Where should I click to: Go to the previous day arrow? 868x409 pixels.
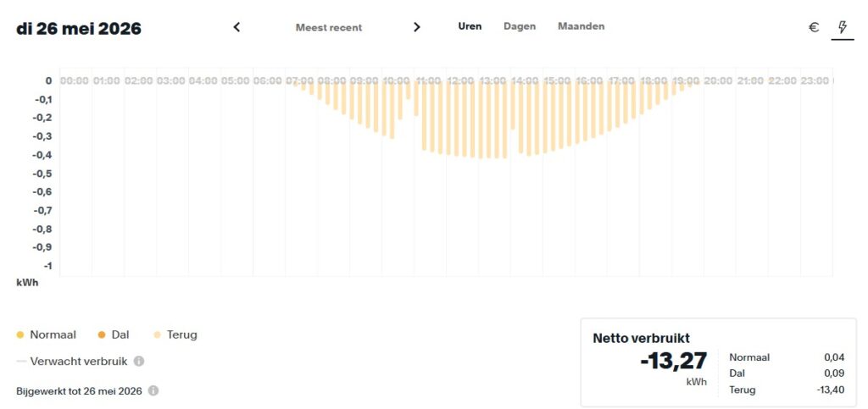[x=236, y=27]
